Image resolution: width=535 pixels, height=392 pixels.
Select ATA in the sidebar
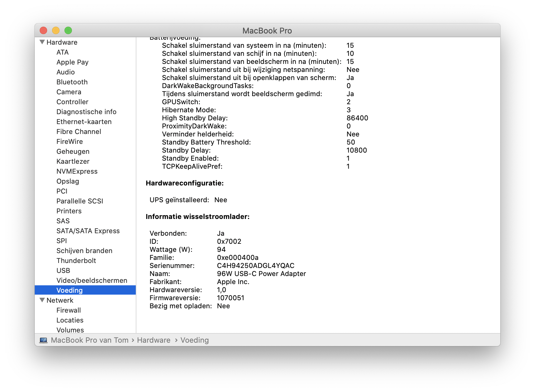tap(63, 52)
